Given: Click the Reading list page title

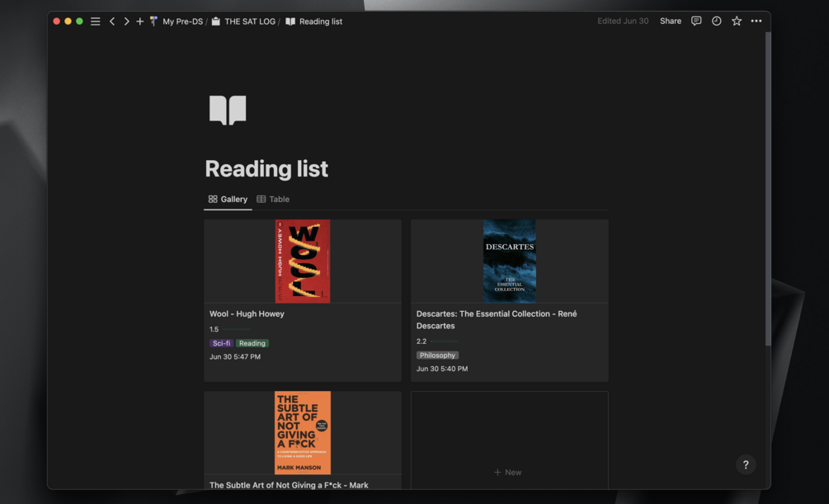Looking at the screenshot, I should pos(266,169).
